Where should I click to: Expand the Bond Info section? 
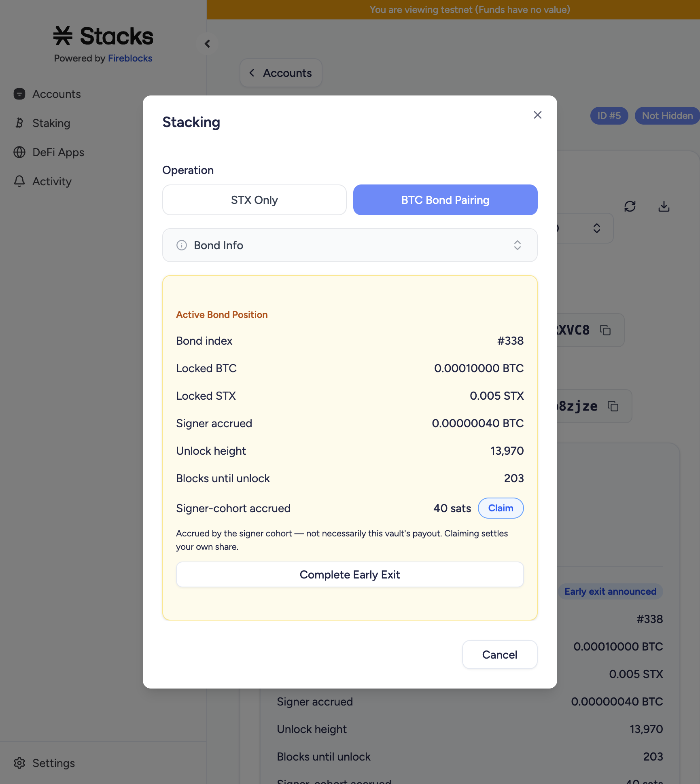click(x=350, y=245)
